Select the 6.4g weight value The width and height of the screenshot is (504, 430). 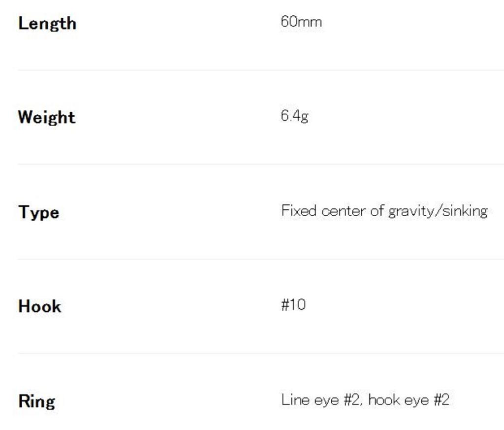(294, 116)
